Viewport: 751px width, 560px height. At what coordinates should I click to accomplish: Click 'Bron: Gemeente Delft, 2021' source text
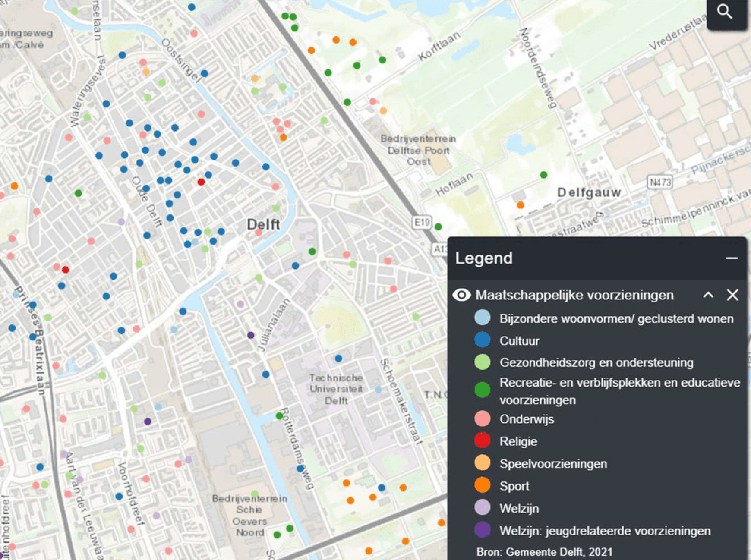pyautogui.click(x=544, y=552)
